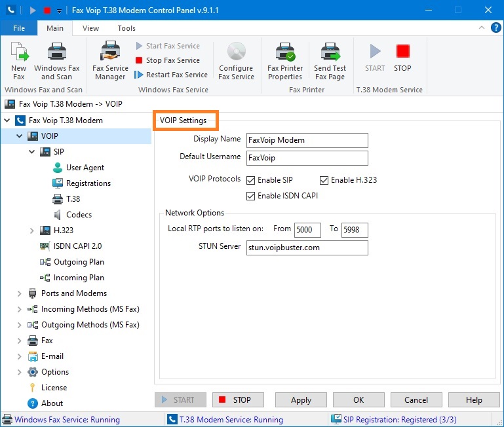Click quick access red stop icon in title bar

(47, 10)
